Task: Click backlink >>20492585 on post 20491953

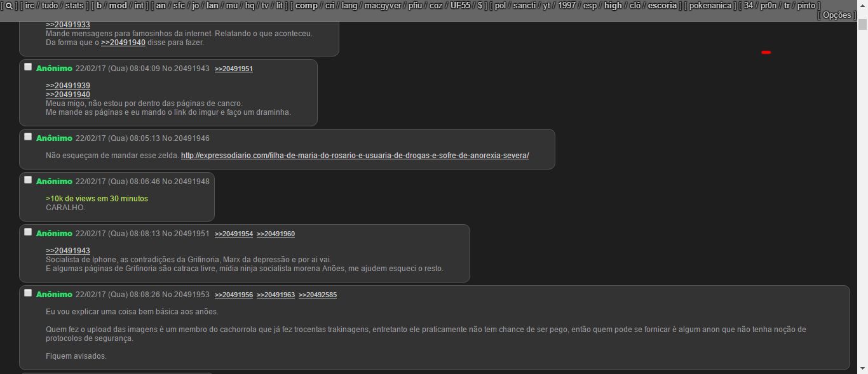Action: [317, 295]
